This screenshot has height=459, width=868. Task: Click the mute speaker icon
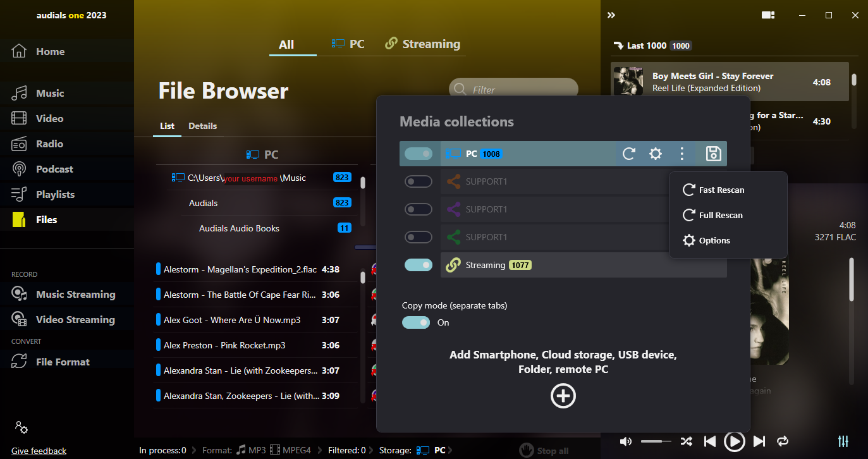pyautogui.click(x=625, y=441)
